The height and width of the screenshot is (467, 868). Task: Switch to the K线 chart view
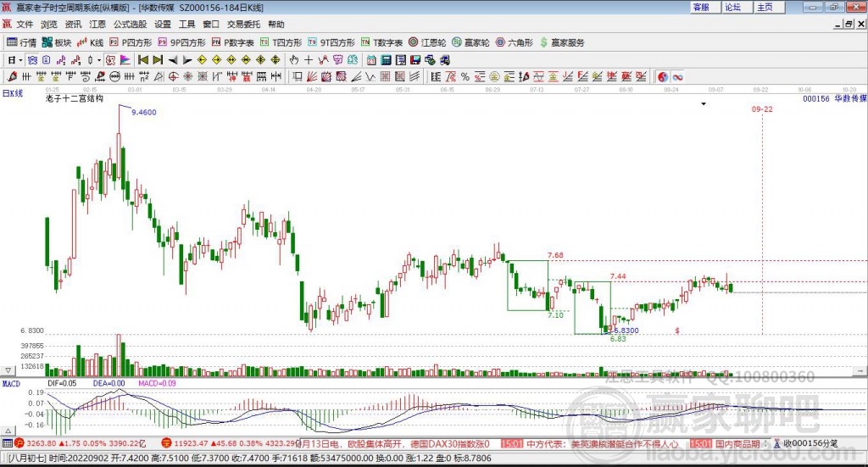90,42
